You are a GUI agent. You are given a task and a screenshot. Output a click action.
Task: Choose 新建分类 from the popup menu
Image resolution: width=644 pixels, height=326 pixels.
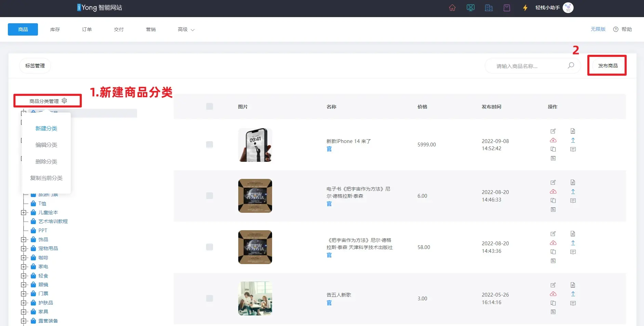(x=46, y=128)
